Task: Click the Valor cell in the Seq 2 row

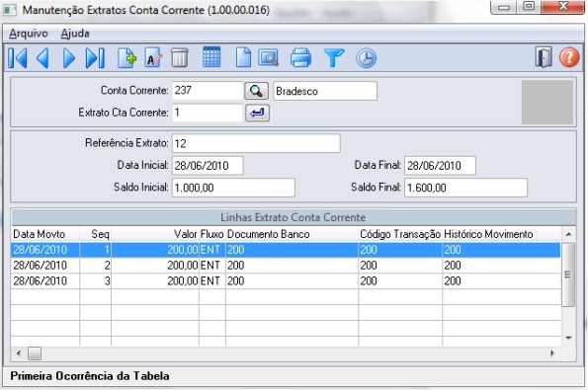Action: coord(155,266)
